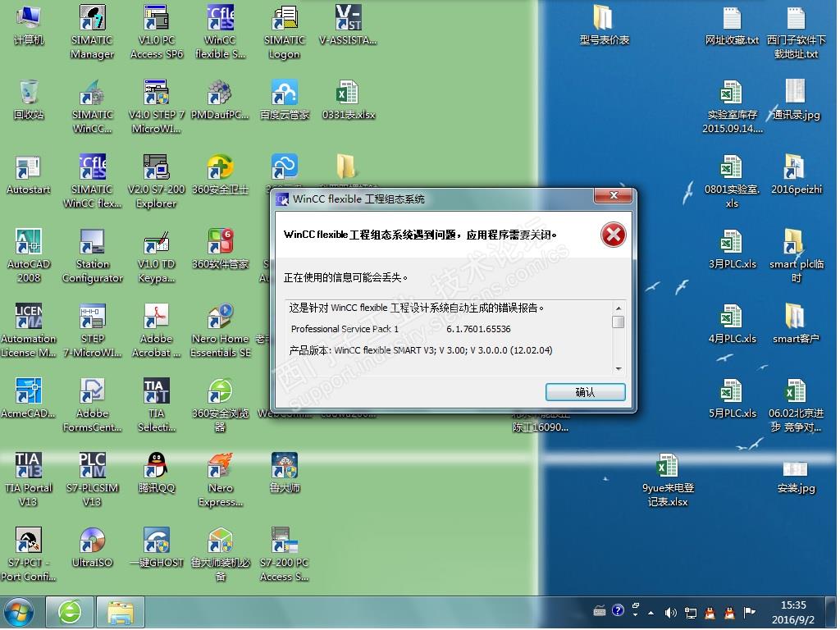Select the Autostart desktop icon

coord(29,175)
